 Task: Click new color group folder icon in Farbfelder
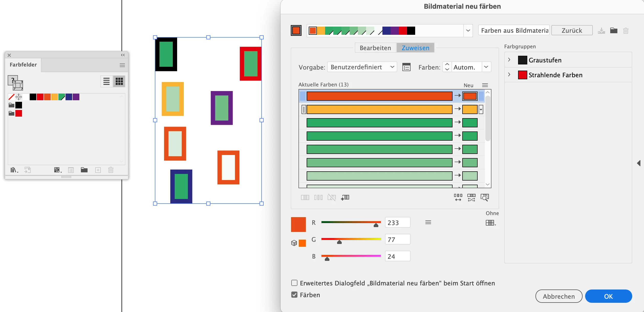coord(84,170)
